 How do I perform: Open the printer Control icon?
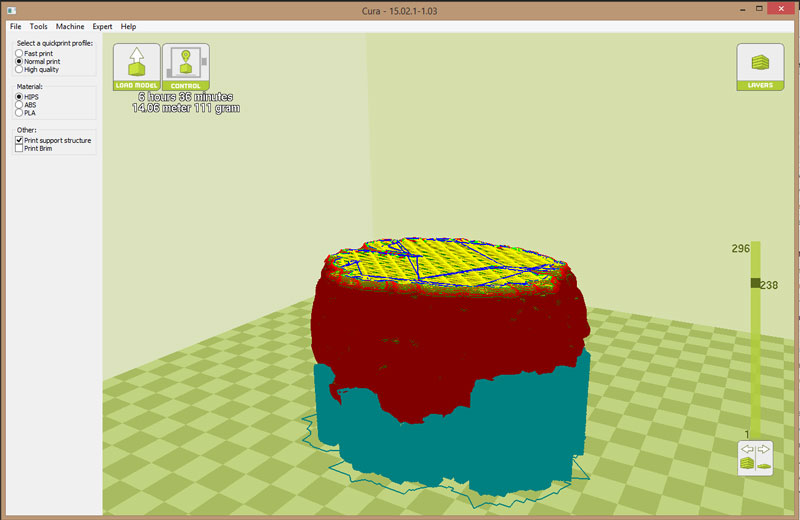tap(185, 66)
